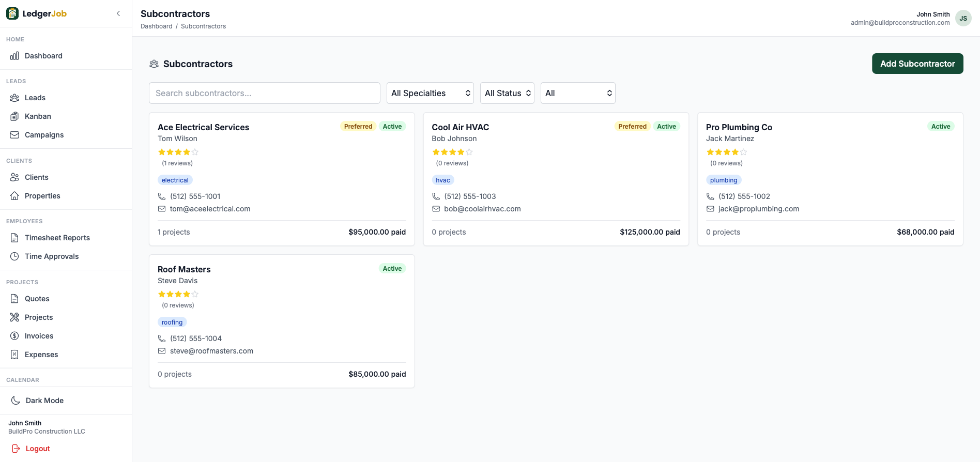This screenshot has width=980, height=462.
Task: Click email icon on Ace Electrical card
Action: [x=162, y=209]
